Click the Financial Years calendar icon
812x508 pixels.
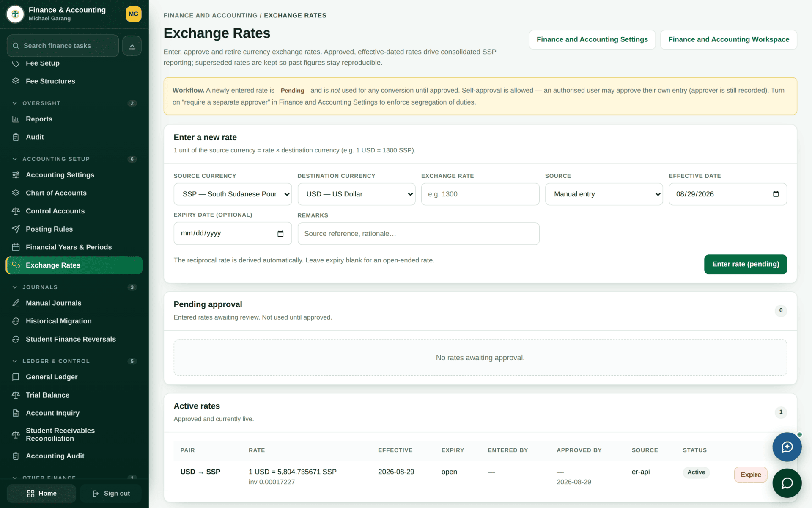click(16, 247)
